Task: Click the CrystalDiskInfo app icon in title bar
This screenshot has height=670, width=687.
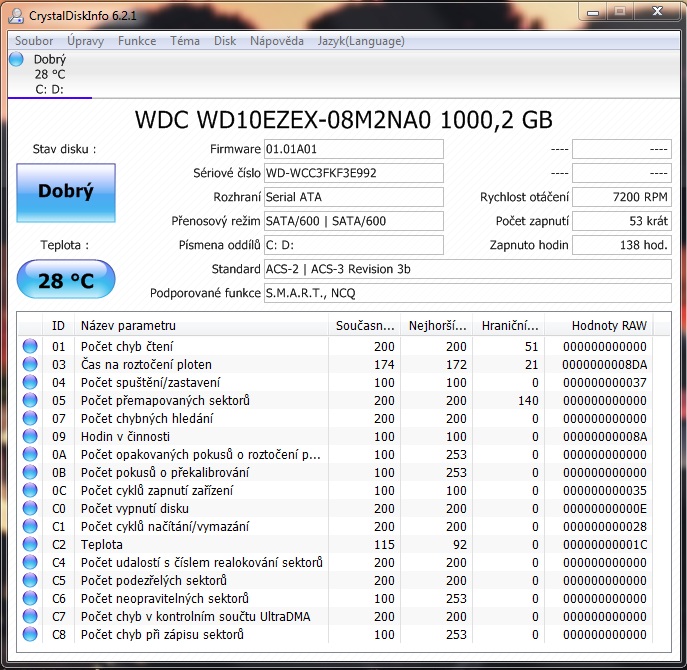Action: pos(16,15)
